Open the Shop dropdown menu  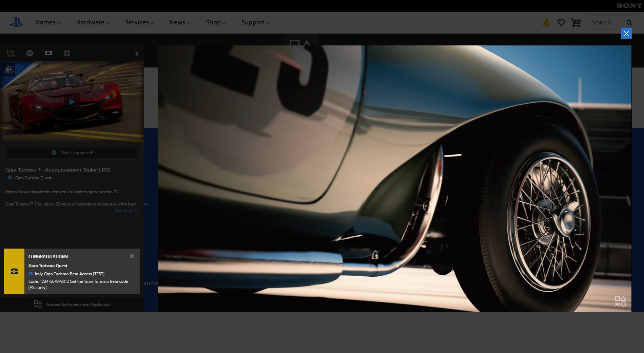216,22
